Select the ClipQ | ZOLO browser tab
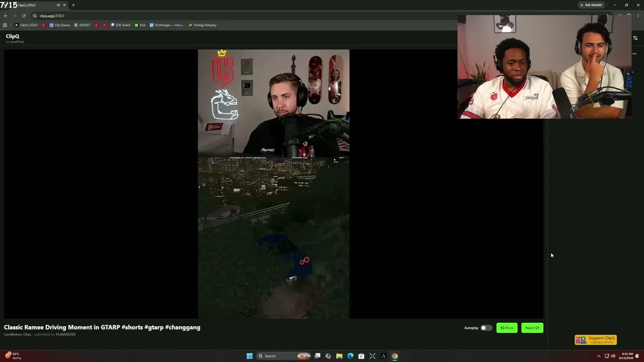The width and height of the screenshot is (644, 362). point(34,5)
